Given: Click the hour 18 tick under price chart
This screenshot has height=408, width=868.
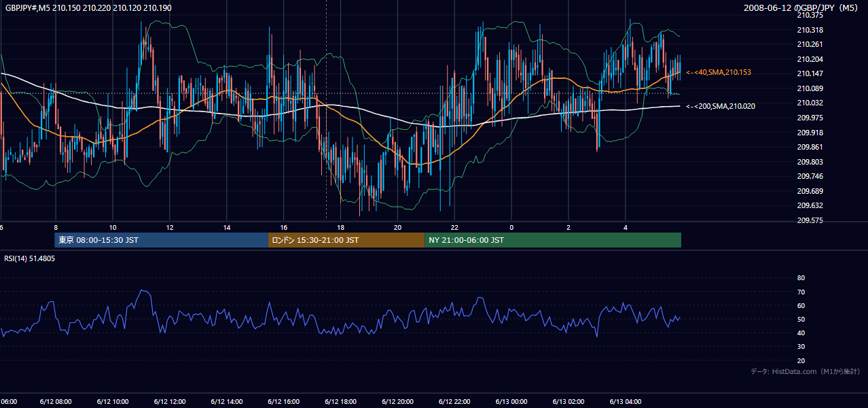Looking at the screenshot, I should coord(341,227).
